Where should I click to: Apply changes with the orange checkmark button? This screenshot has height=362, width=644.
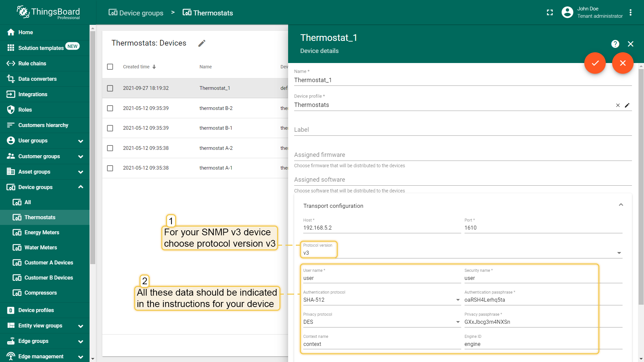point(595,63)
